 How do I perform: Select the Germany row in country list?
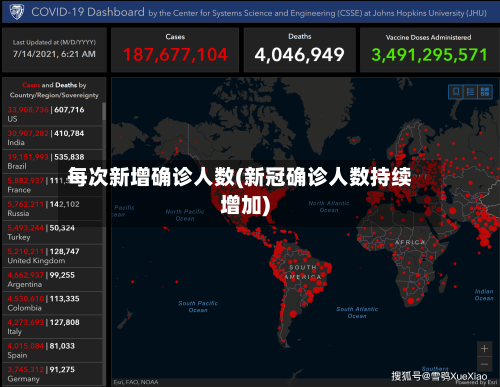(x=52, y=374)
